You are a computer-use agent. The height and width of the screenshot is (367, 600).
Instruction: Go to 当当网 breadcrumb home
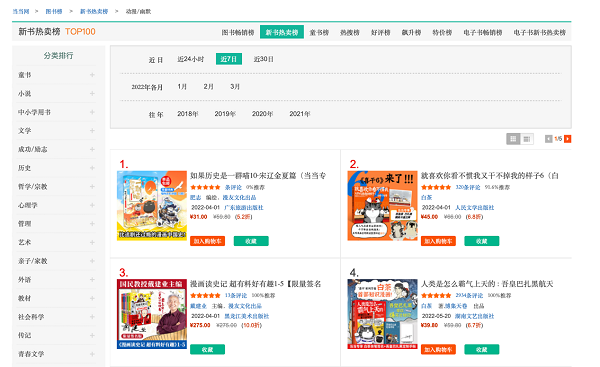(21, 11)
